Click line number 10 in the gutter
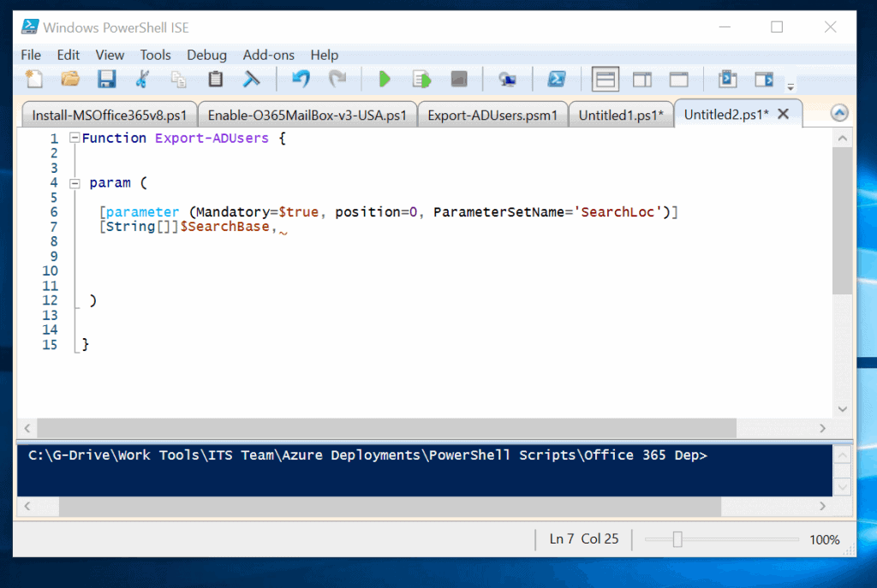The image size is (877, 588). (50, 271)
